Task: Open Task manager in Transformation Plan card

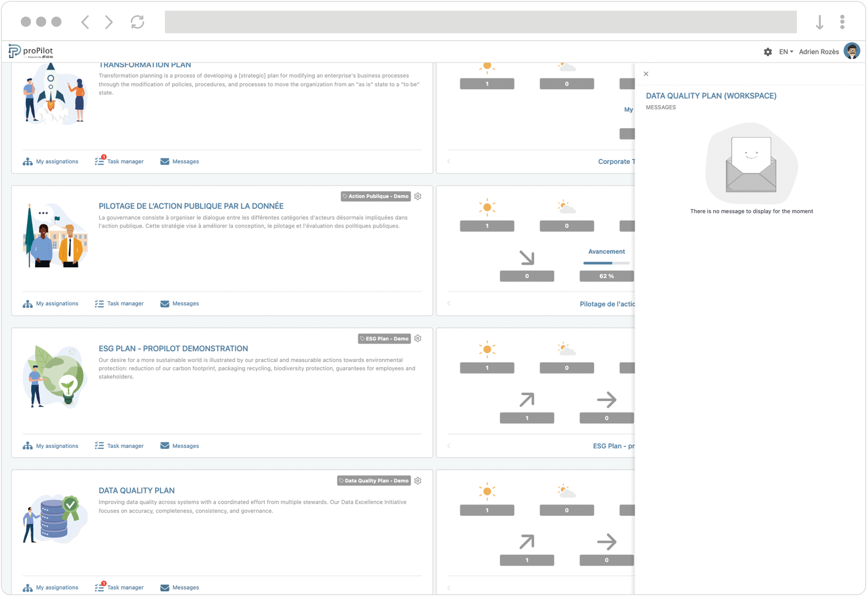Action: point(120,161)
